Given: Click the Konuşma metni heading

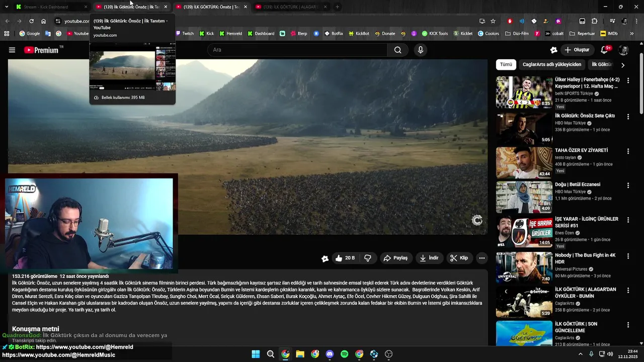Looking at the screenshot, I should click(36, 329).
